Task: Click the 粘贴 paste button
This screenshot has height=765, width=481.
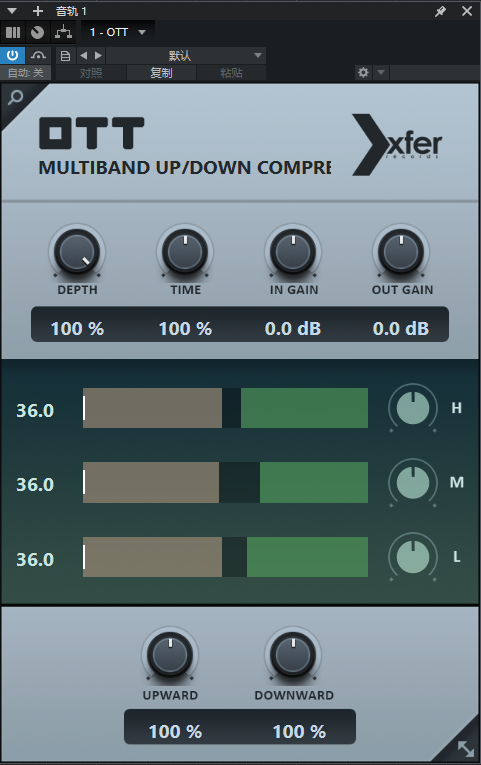Action: tap(232, 73)
